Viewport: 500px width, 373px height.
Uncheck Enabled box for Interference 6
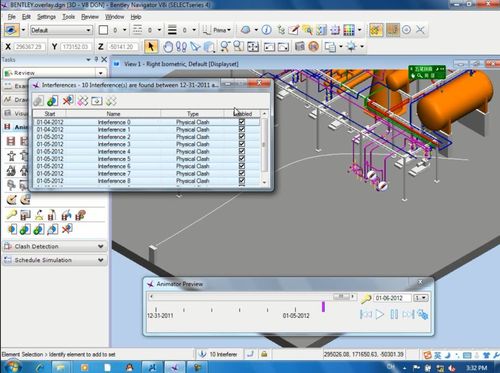(x=242, y=166)
